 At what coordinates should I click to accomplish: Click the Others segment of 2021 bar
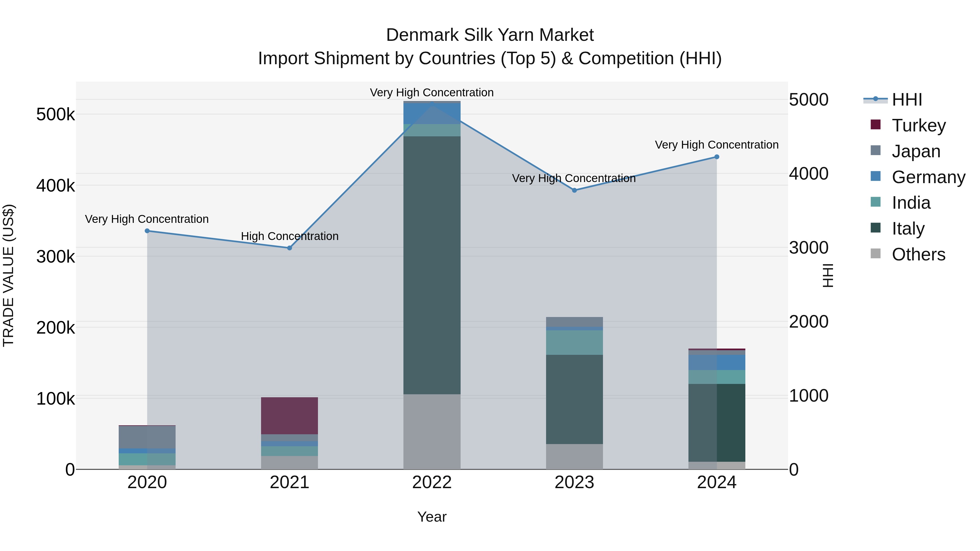[290, 462]
